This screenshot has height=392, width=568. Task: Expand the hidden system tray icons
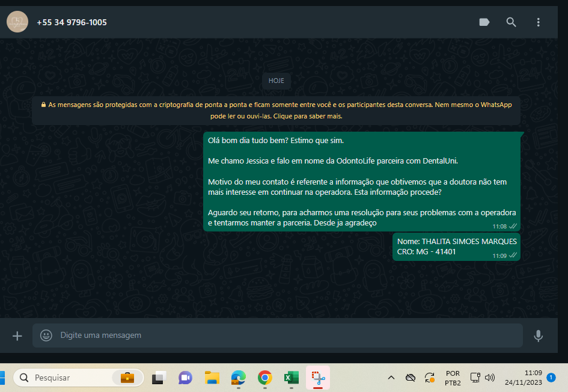click(x=391, y=378)
